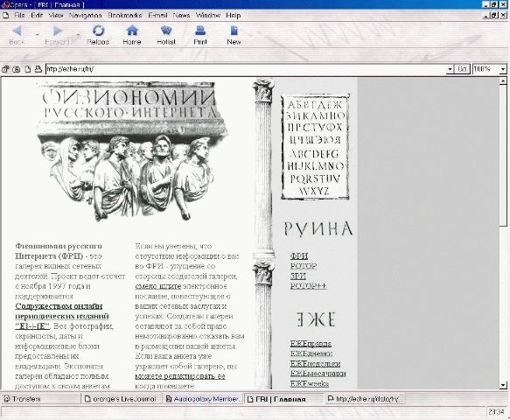
Task: Click the РУИНА heading graphic
Action: [318, 228]
